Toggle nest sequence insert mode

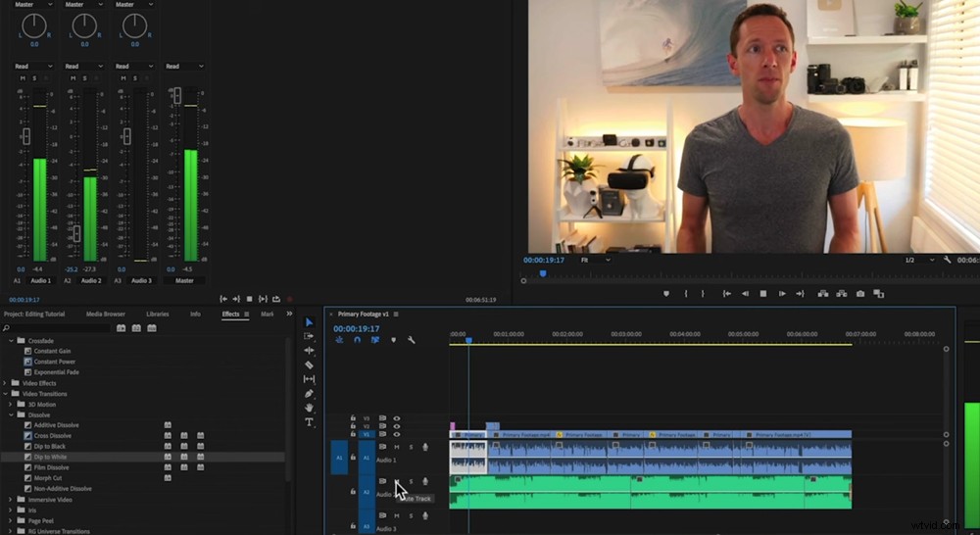pyautogui.click(x=339, y=340)
